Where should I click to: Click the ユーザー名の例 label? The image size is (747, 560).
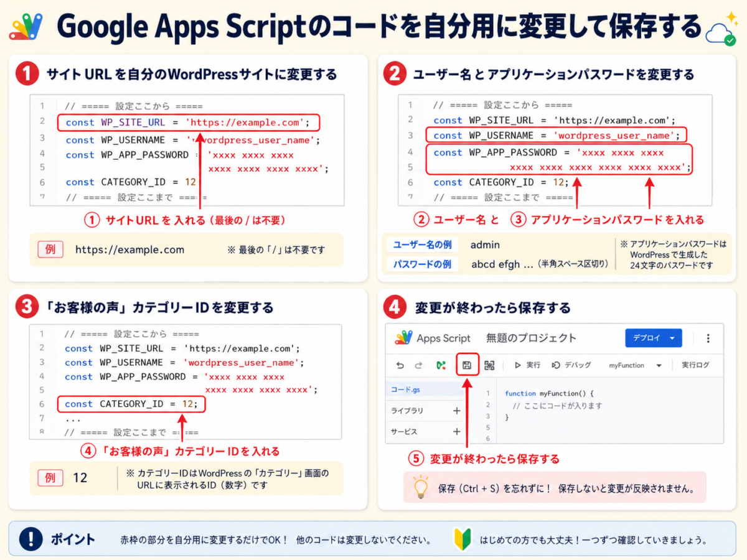[422, 245]
